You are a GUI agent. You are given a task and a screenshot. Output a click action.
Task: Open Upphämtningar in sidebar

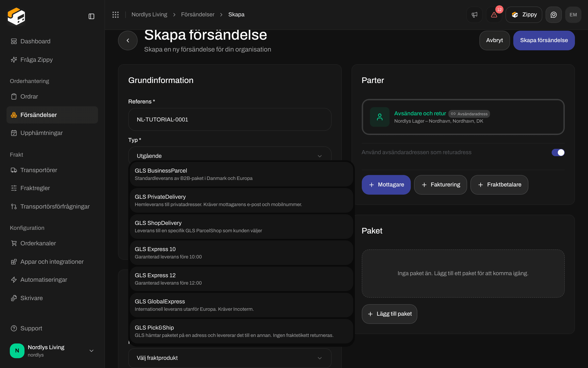pyautogui.click(x=52, y=133)
